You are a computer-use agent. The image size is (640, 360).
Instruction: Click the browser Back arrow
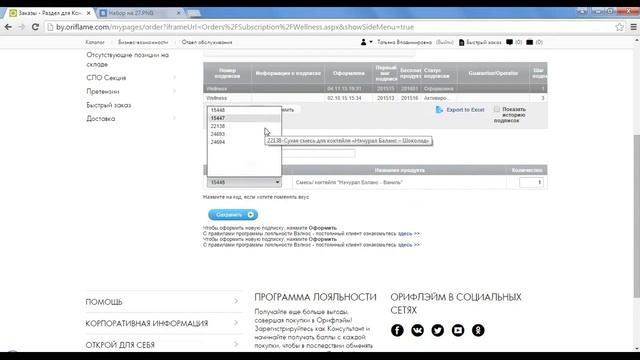8,27
